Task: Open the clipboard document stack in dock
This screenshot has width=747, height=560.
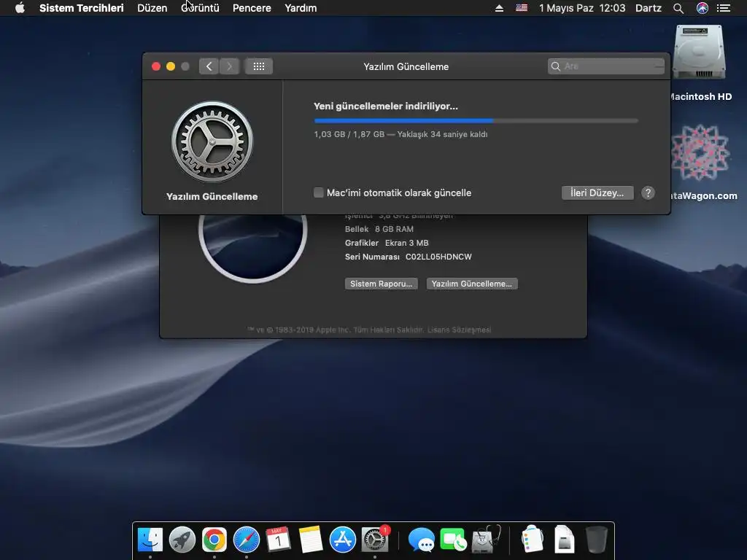Action: click(x=532, y=540)
